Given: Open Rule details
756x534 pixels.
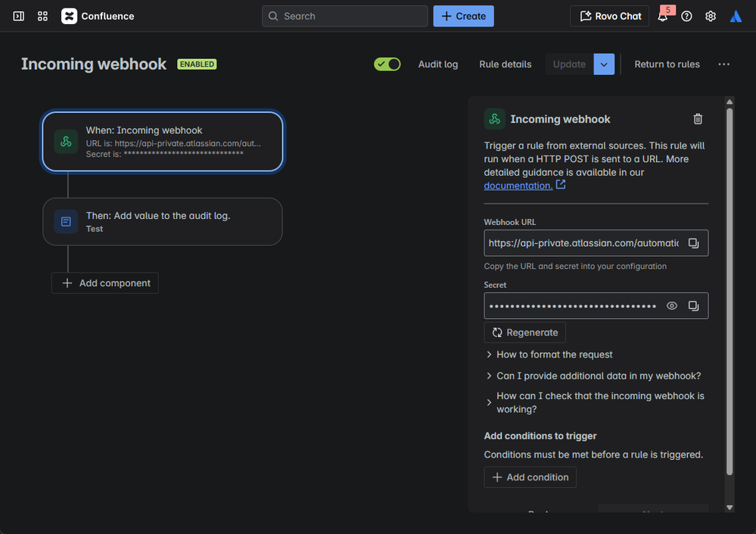Looking at the screenshot, I should click(506, 64).
